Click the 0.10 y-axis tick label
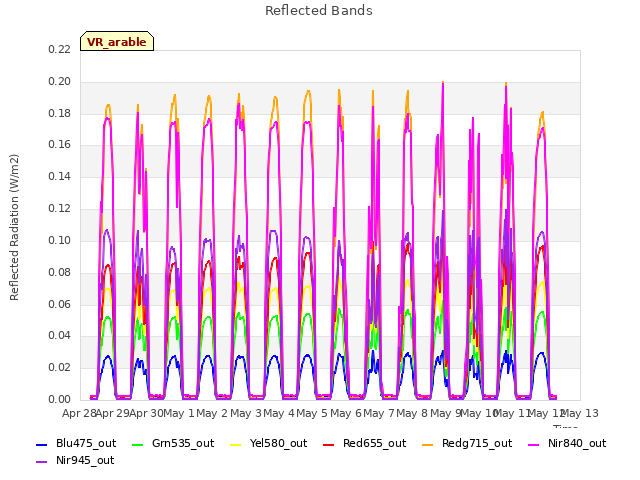The height and width of the screenshot is (480, 640). tap(59, 240)
